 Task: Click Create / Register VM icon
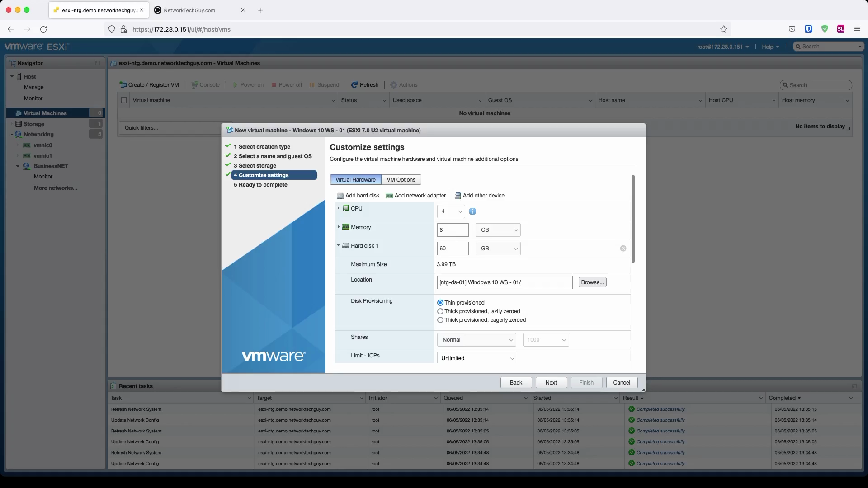point(123,85)
